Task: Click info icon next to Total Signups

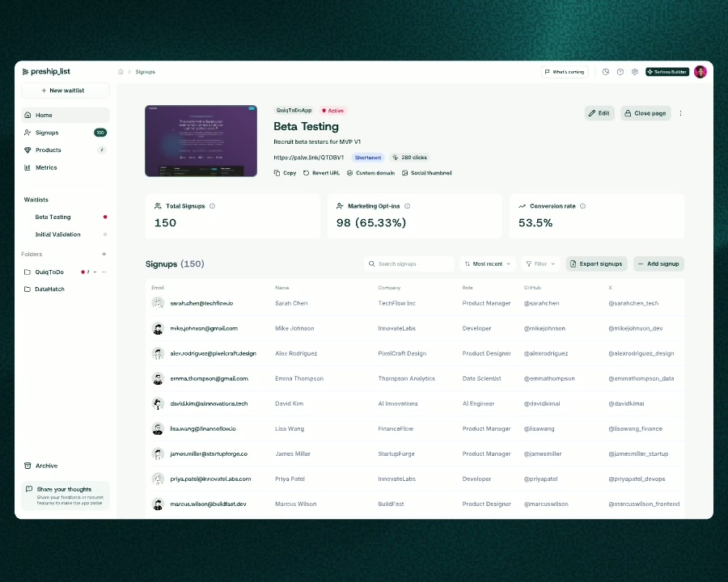Action: point(213,206)
